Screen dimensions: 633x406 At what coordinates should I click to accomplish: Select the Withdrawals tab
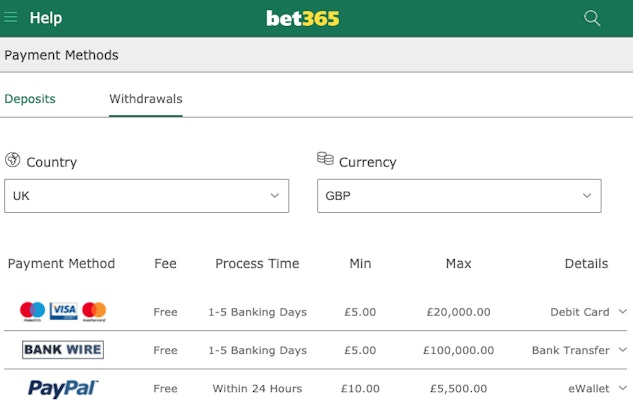click(x=146, y=99)
